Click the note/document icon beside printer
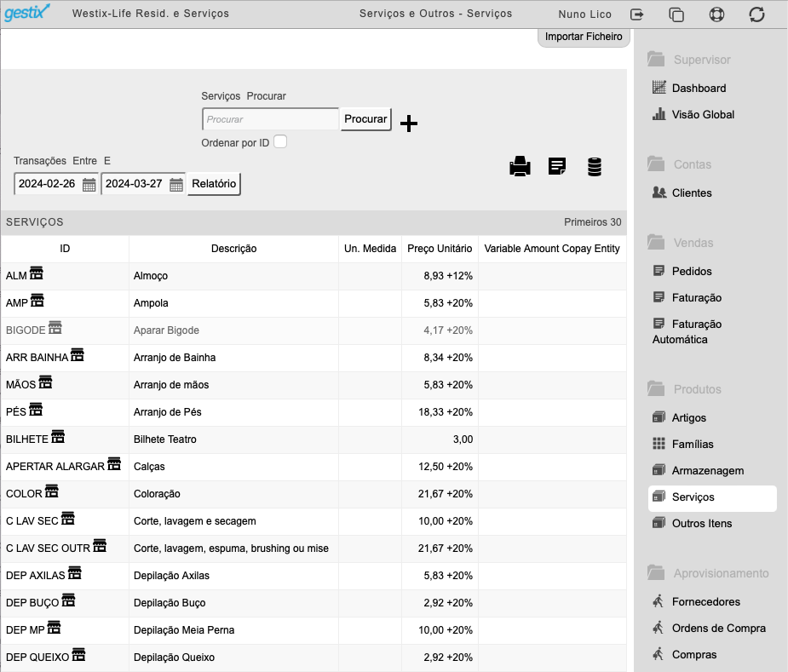This screenshot has height=672, width=788. [557, 166]
